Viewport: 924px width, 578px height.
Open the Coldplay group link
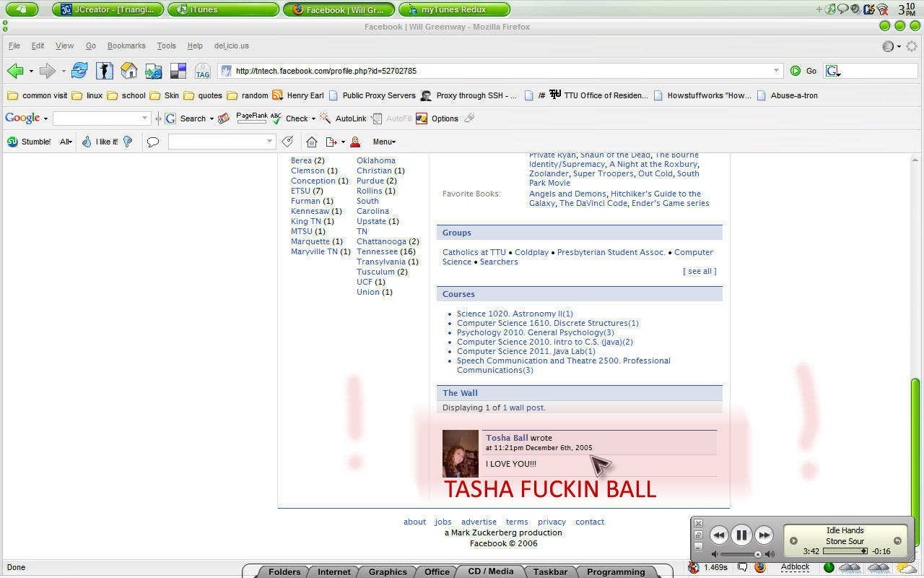click(532, 252)
